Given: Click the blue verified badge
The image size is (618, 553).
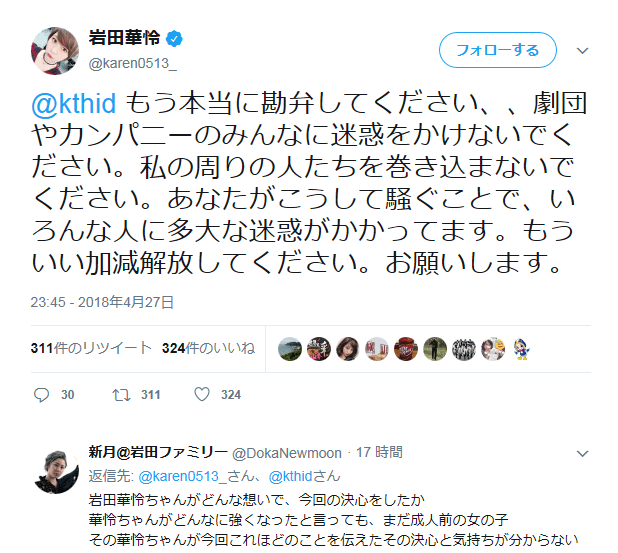Looking at the screenshot, I should click(174, 39).
